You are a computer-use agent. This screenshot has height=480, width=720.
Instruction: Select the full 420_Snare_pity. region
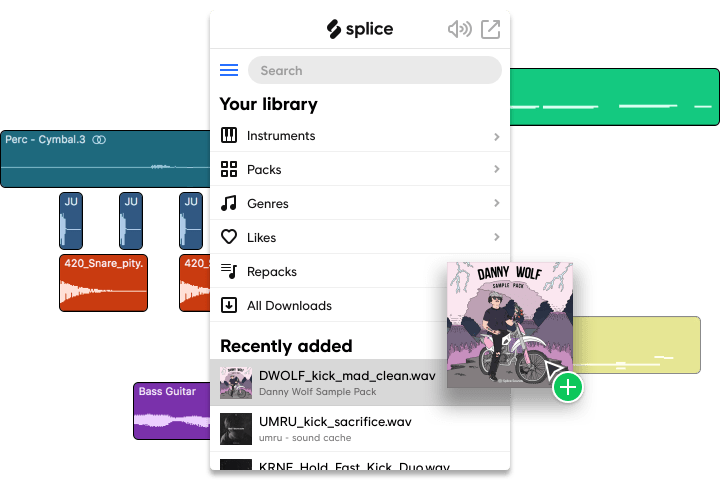103,283
